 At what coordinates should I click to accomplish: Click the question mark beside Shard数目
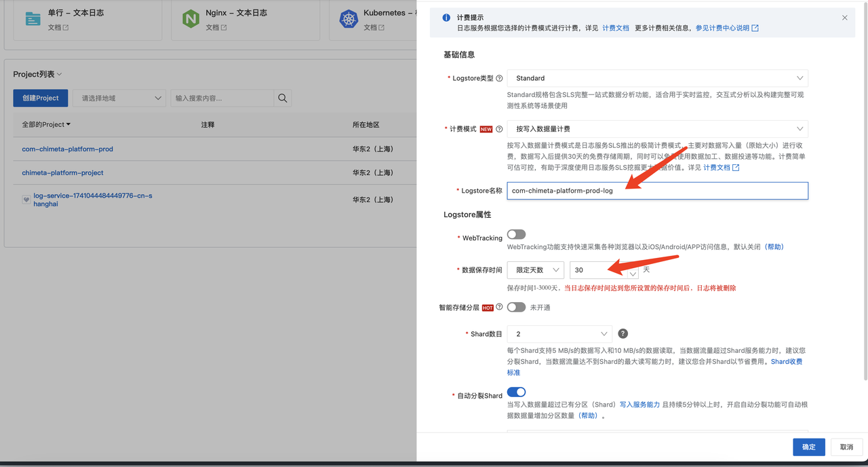623,334
